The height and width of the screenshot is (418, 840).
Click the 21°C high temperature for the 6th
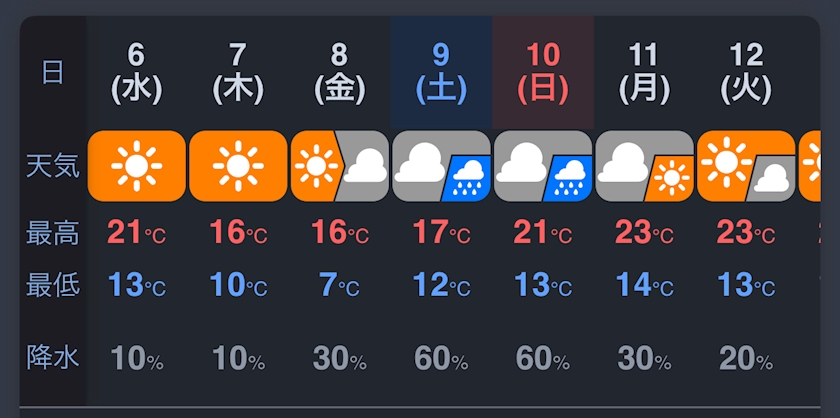click(x=137, y=234)
